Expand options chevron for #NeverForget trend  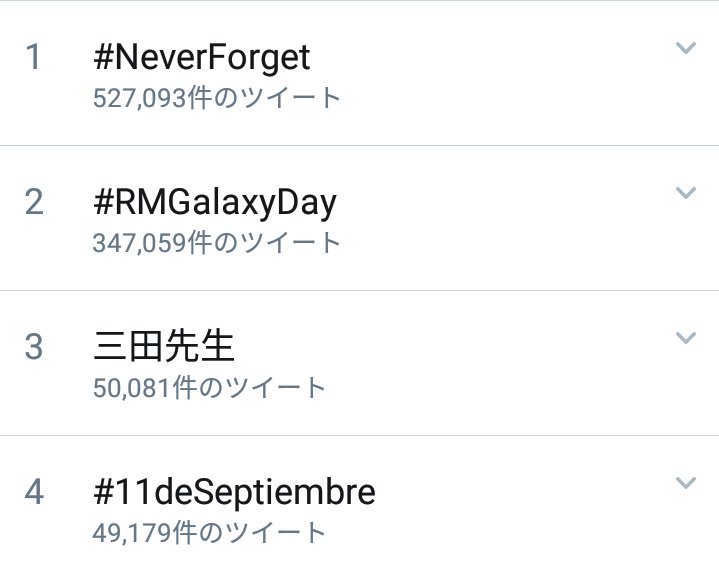click(x=685, y=48)
